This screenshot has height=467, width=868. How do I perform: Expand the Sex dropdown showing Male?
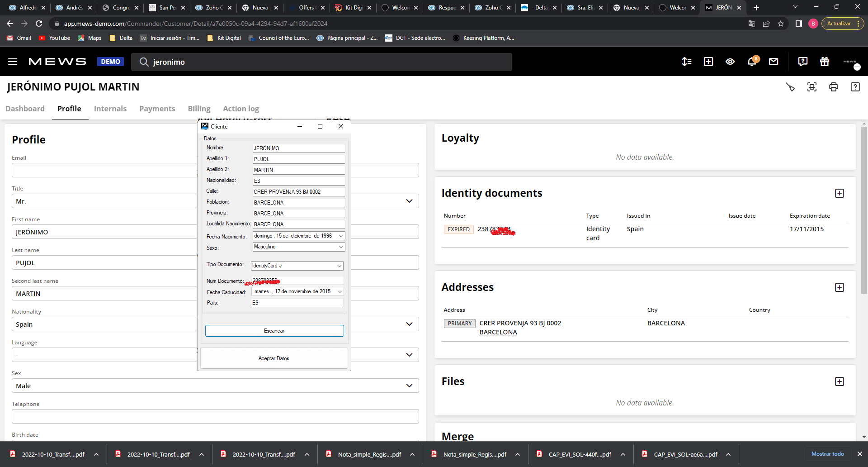409,385
